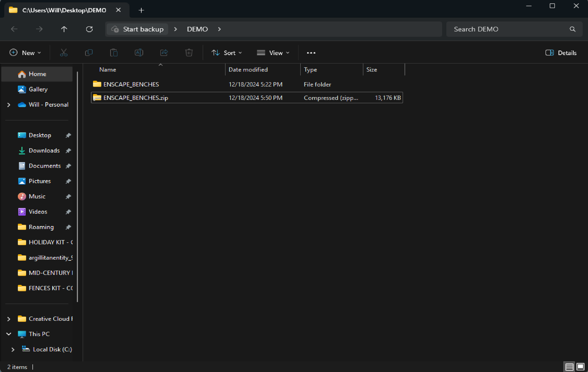The image size is (588, 372).
Task: Select the ENSCAPE_BENCHES folder
Action: 131,84
